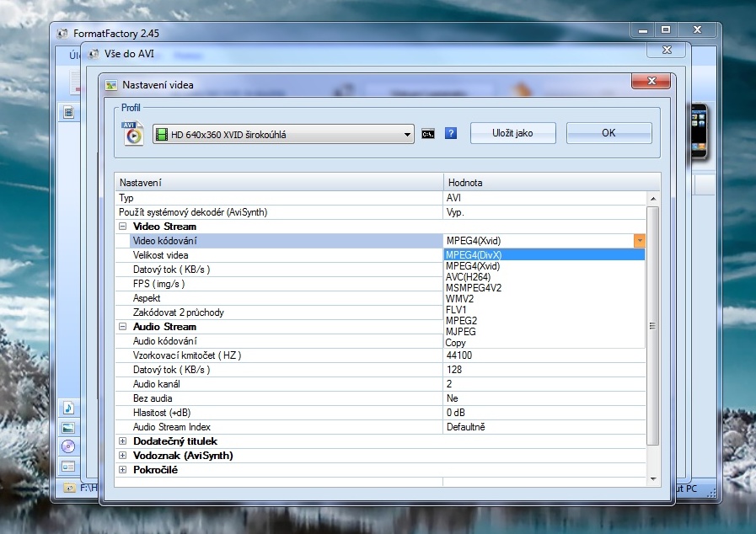Viewport: 756px width, 534px height.
Task: Select MPEG4(DivX) from the codec list
Action: 474,254
